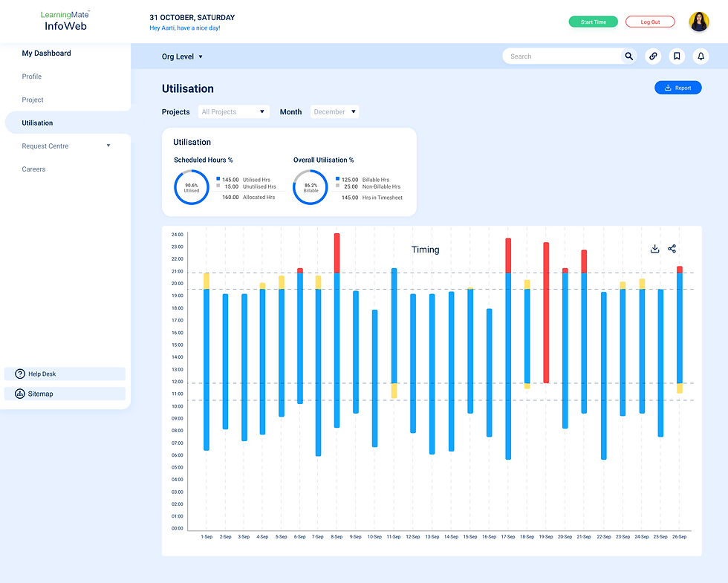The width and height of the screenshot is (728, 583).
Task: Open the notifications bell
Action: pyautogui.click(x=701, y=56)
